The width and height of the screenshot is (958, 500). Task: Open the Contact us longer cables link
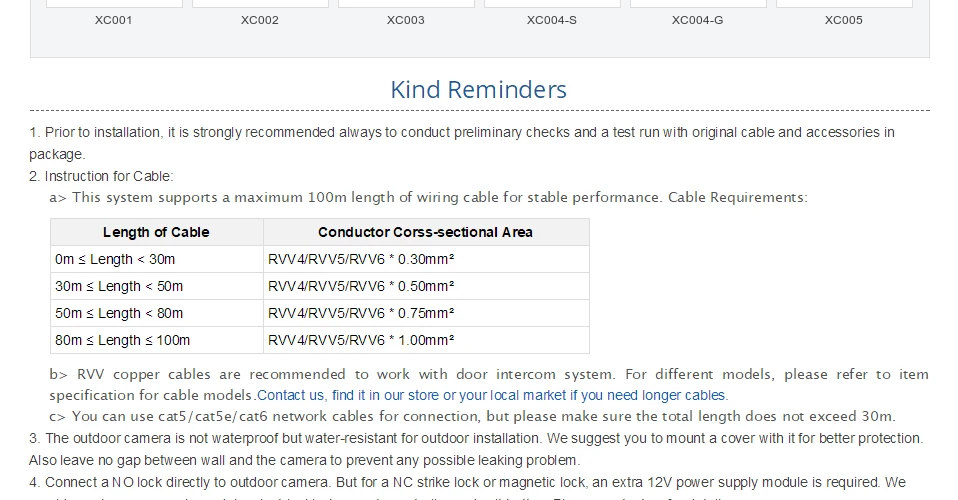pyautogui.click(x=492, y=395)
